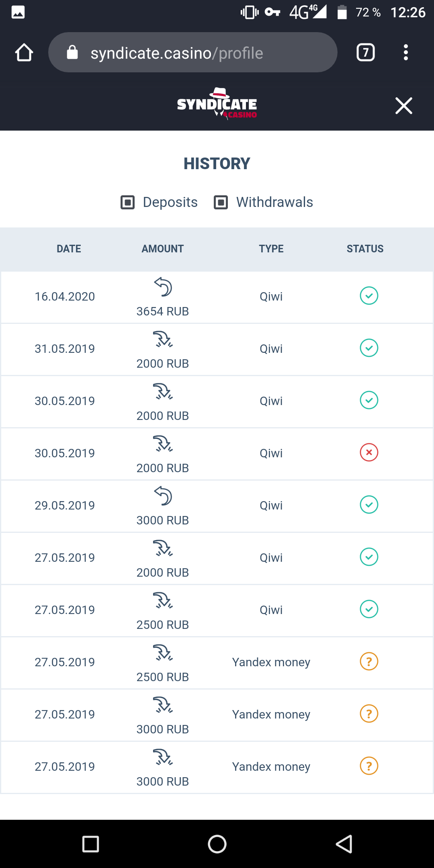Tap green check status for 16.04.2020
The image size is (434, 868).
coord(369,296)
